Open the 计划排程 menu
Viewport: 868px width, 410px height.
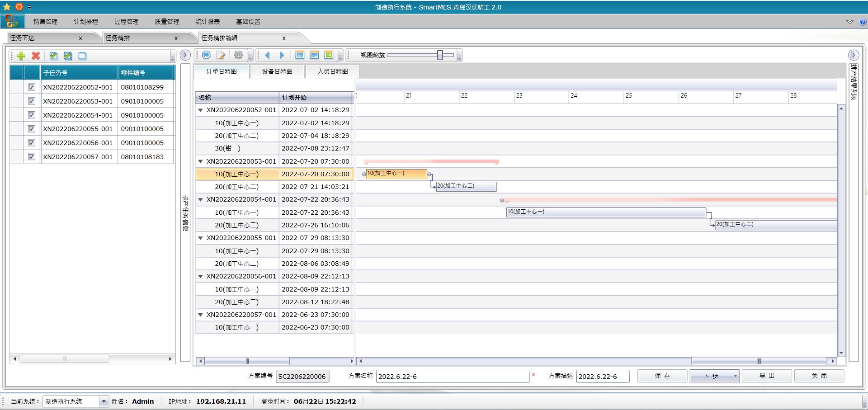click(x=86, y=22)
